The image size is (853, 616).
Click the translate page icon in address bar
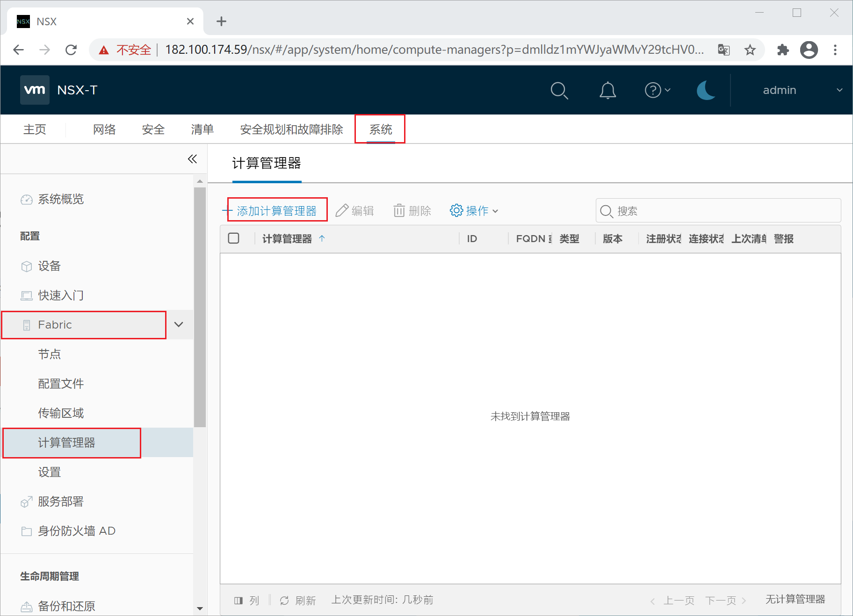point(723,50)
